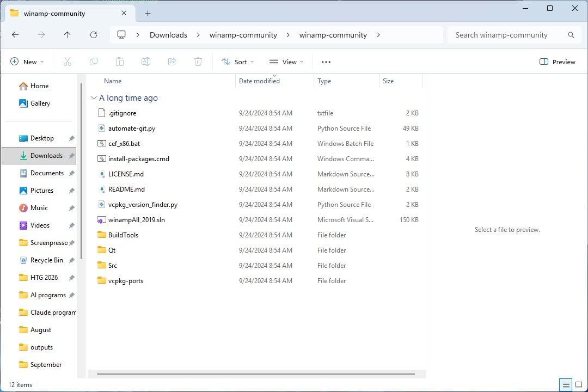Screen dimensions: 588x392
Task: Click the pin icon beside Music
Action: [72, 208]
